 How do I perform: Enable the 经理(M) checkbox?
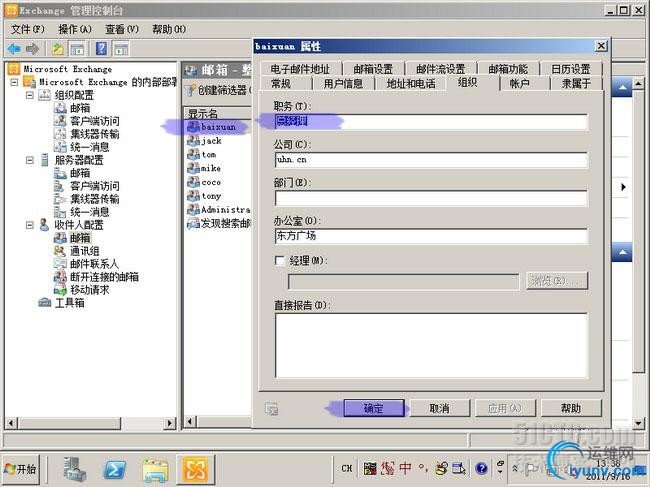tap(280, 261)
